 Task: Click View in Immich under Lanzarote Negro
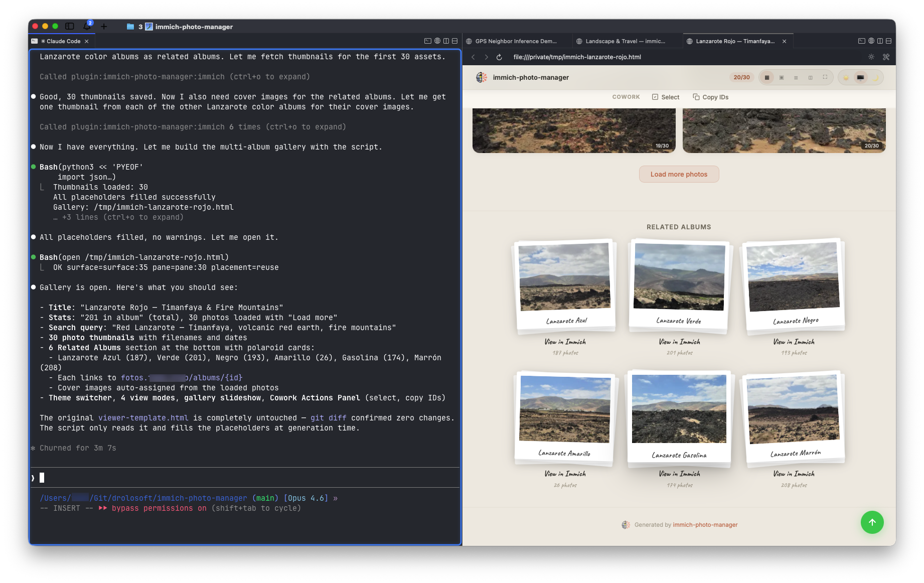pos(794,342)
